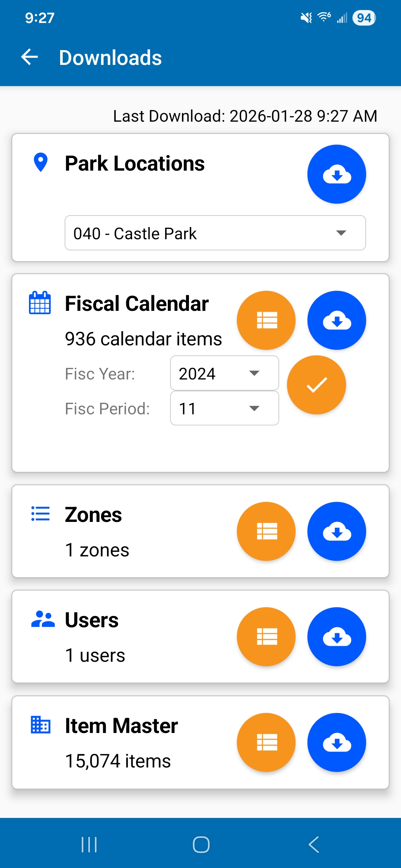Download Zones from cloud

[x=336, y=531]
